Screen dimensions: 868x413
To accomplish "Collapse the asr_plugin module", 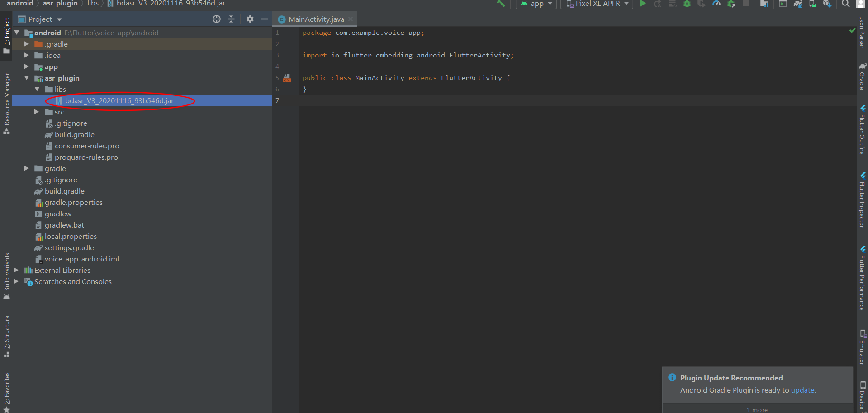I will (27, 78).
